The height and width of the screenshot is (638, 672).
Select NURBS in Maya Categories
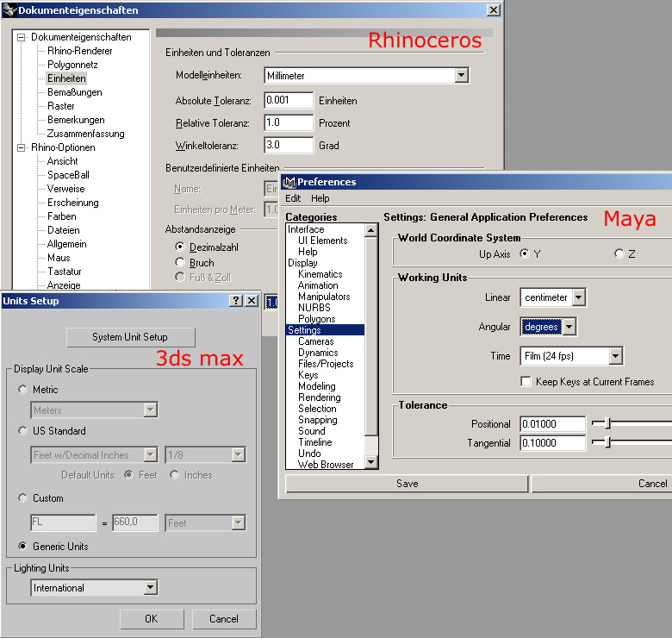tap(314, 308)
